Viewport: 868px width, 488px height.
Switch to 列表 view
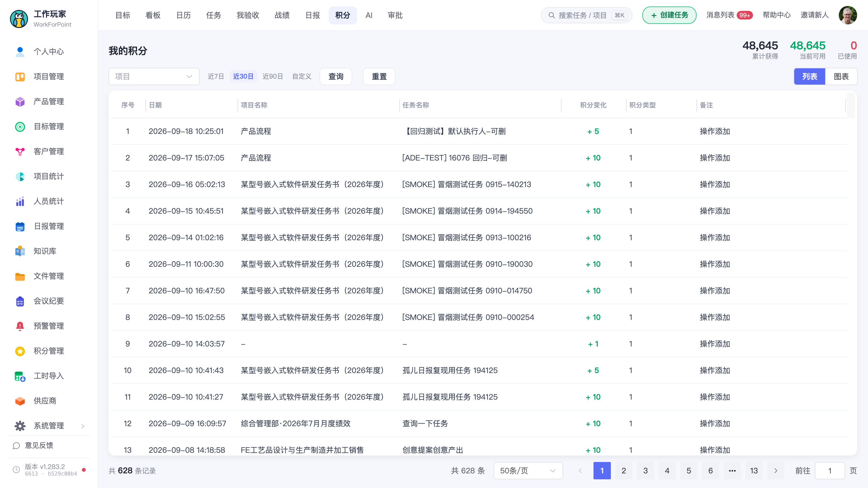[809, 76]
